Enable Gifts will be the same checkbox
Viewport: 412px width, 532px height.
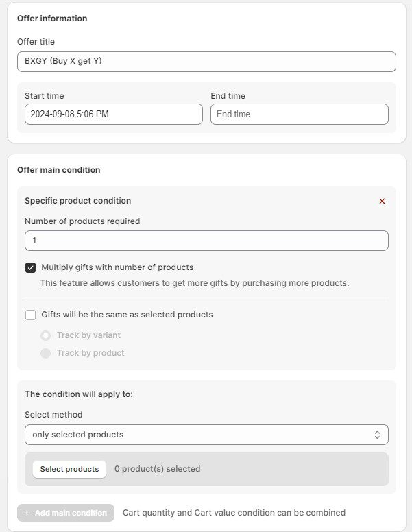click(x=31, y=315)
